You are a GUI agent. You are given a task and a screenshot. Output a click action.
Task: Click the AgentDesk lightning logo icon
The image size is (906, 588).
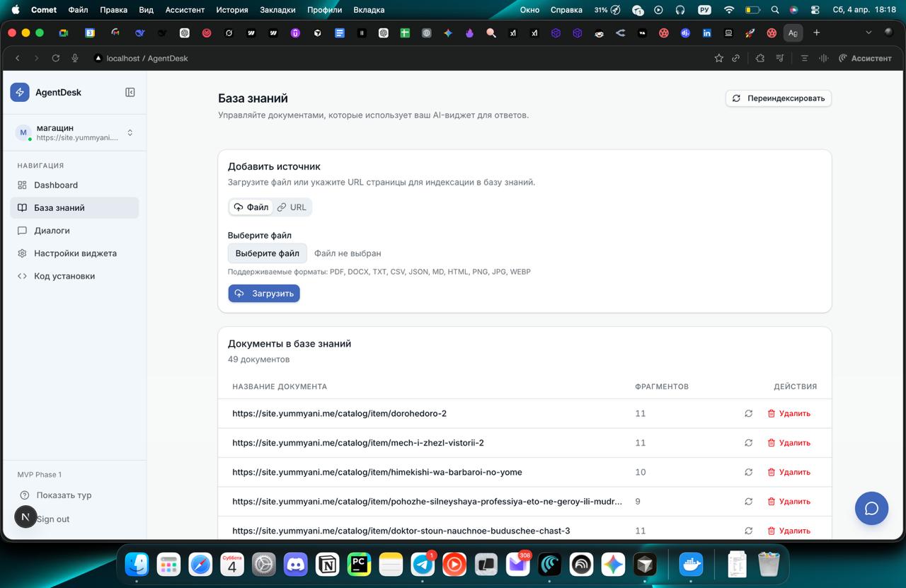click(x=20, y=92)
